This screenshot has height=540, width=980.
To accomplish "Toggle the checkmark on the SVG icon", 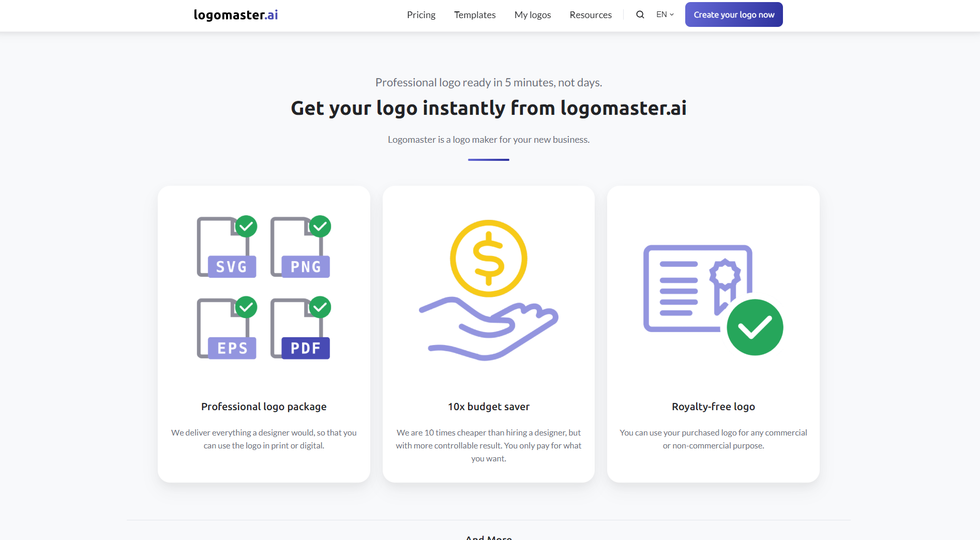I will pos(247,226).
